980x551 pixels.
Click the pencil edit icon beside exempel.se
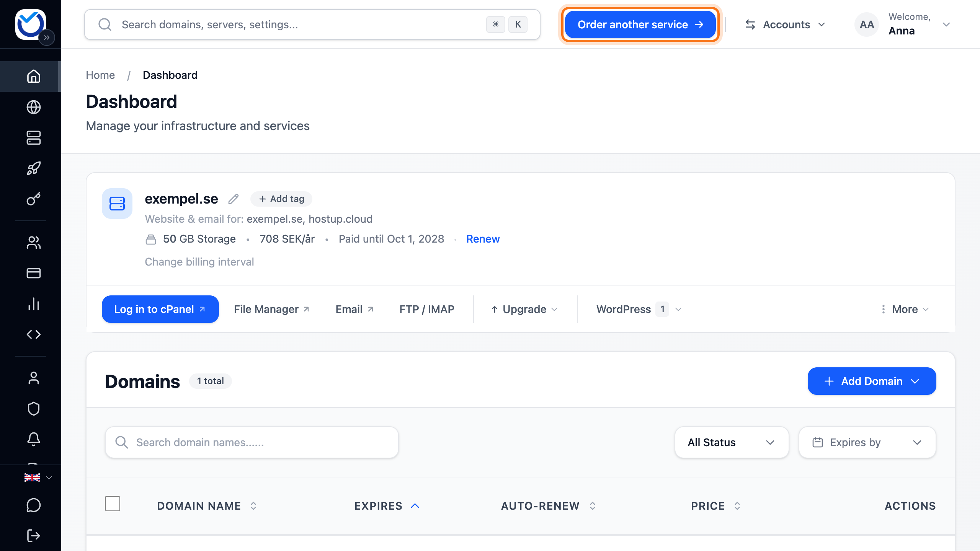tap(234, 199)
